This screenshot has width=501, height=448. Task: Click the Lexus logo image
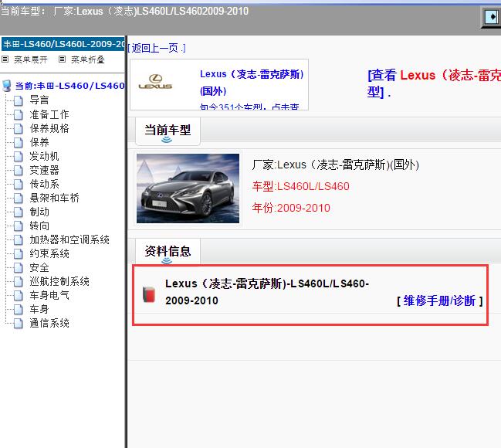tap(156, 82)
